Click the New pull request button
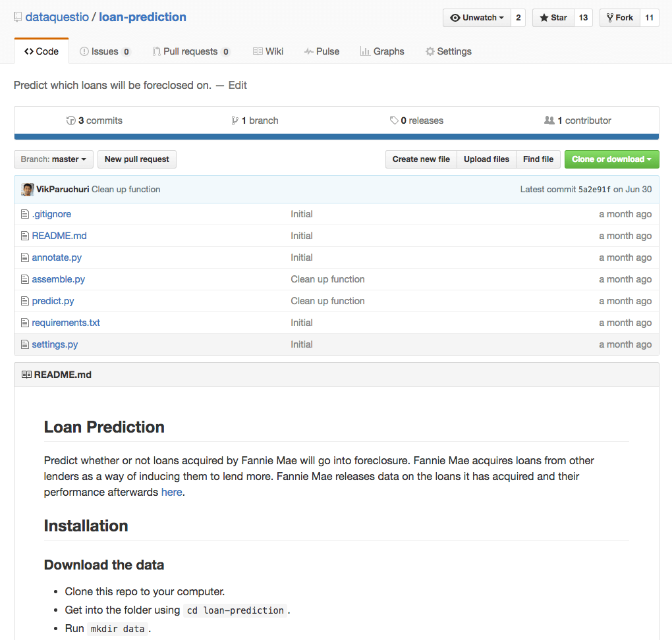 [x=136, y=159]
